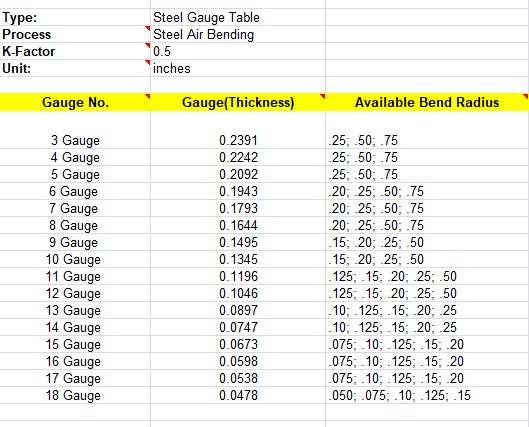529x427 pixels.
Task: Select bend radius cell for 11 Gauge
Action: (x=427, y=276)
